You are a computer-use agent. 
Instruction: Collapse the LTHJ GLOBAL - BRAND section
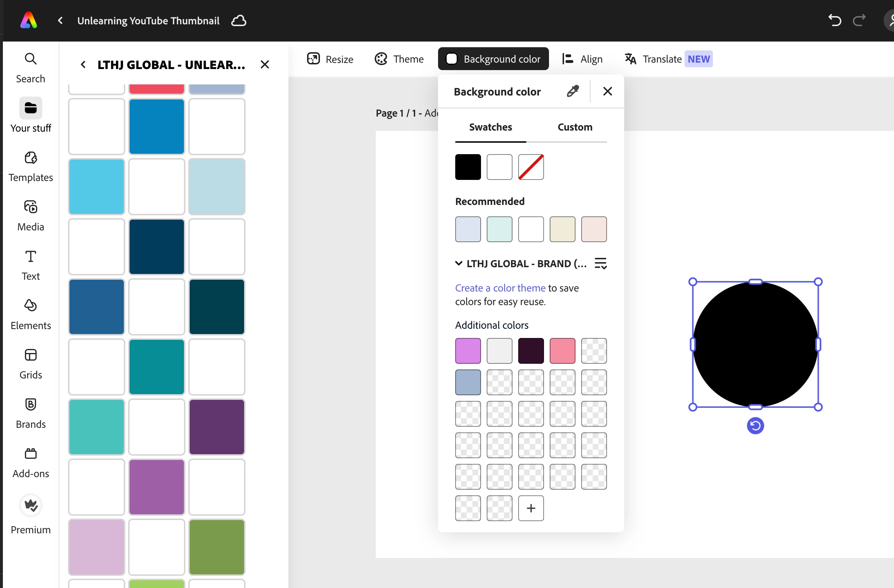[459, 263]
